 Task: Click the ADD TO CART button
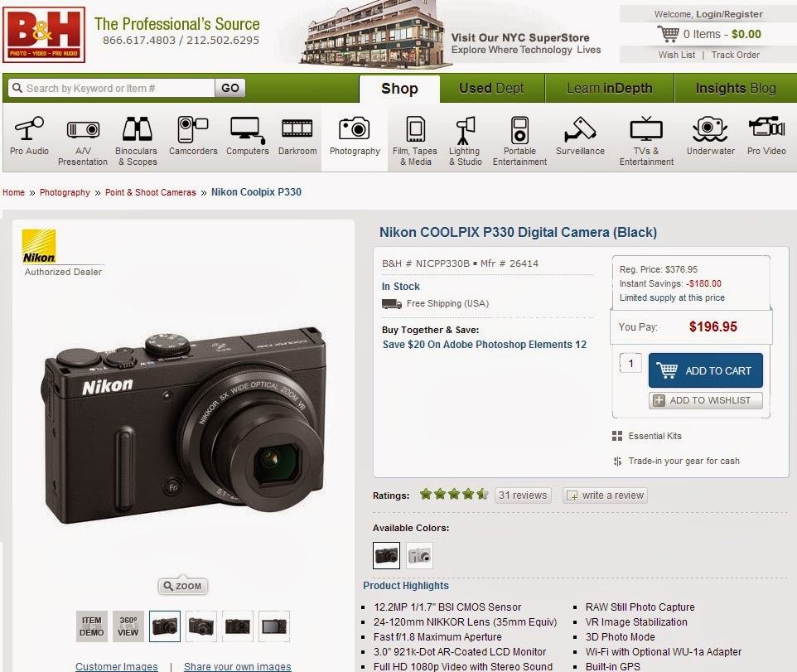(x=706, y=370)
